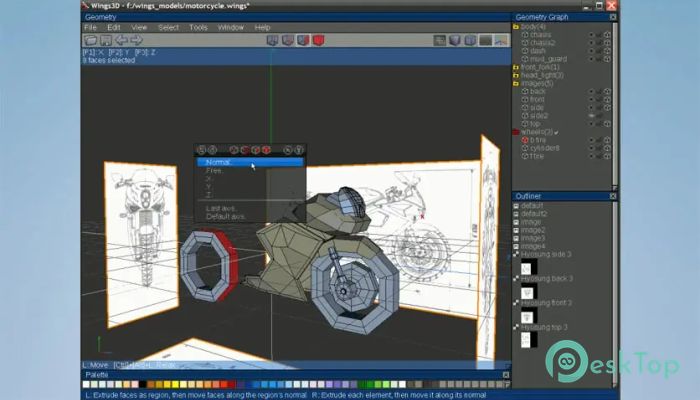This screenshot has height=400, width=700.
Task: Click the Open file toolbar icon
Action: (90, 40)
